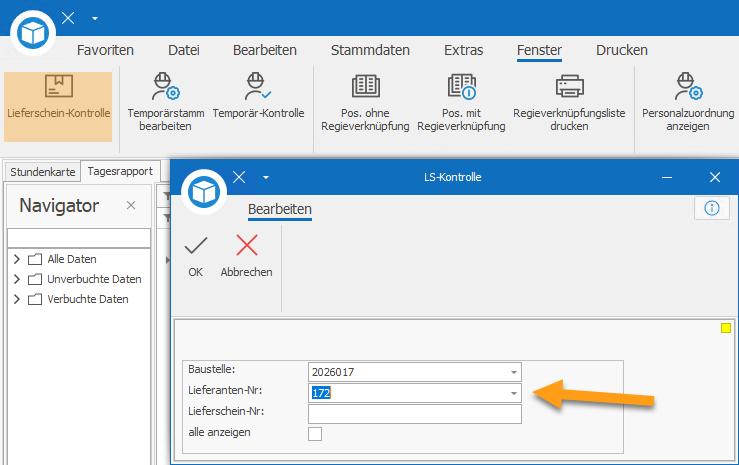Confirm with the OK checkmark
This screenshot has width=739, height=465.
pyautogui.click(x=196, y=257)
